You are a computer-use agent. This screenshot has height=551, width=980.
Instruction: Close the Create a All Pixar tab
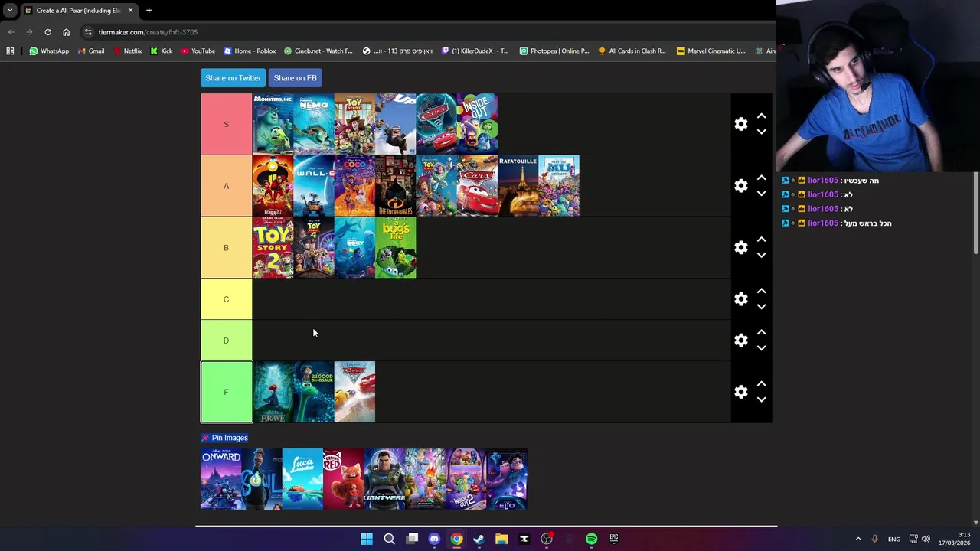(x=130, y=11)
